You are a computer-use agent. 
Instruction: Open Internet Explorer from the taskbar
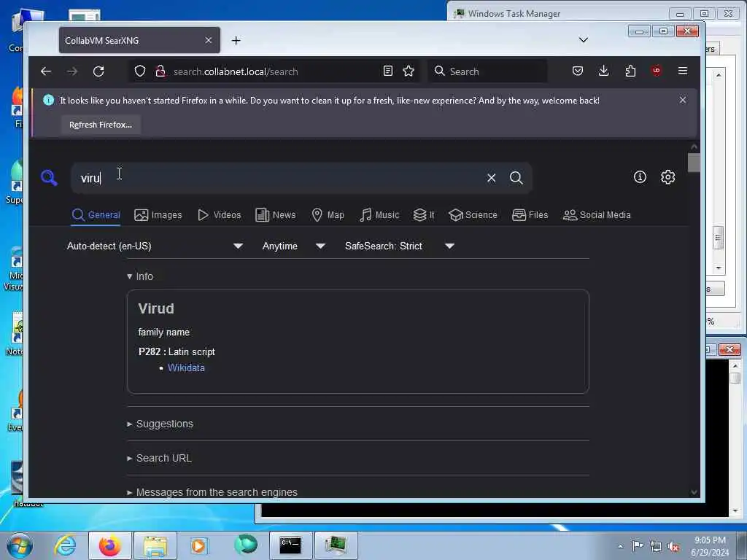point(65,545)
